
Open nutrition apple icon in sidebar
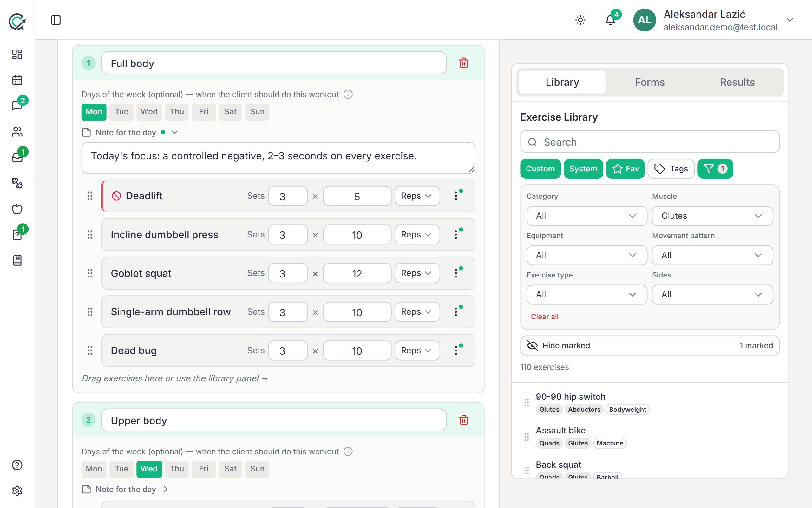tap(17, 209)
